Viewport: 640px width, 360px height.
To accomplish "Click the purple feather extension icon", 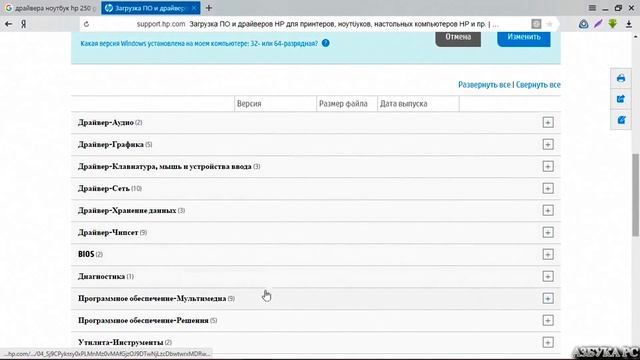I will point(598,24).
